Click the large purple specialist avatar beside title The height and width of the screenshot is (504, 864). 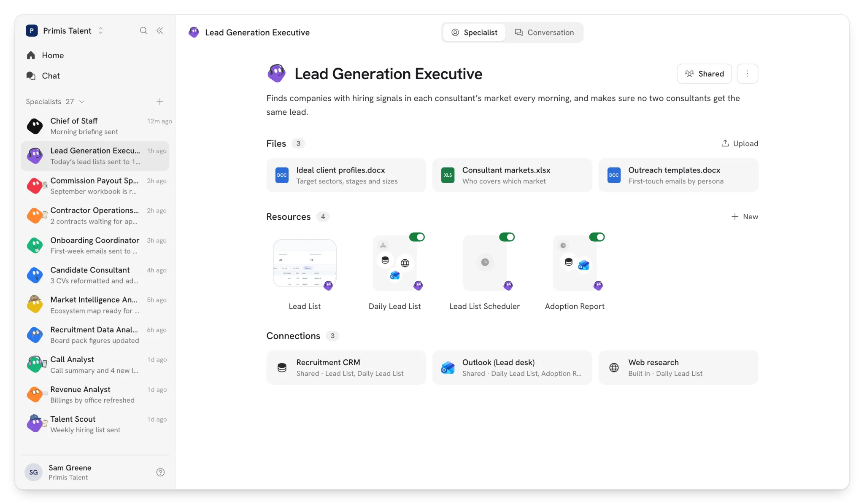coord(277,73)
